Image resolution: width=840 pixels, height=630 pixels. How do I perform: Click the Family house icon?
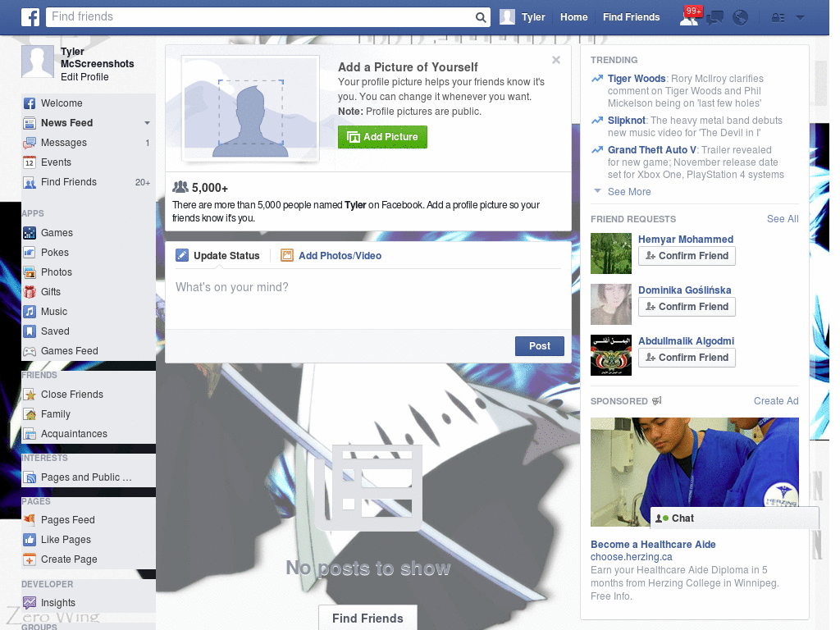pos(30,414)
